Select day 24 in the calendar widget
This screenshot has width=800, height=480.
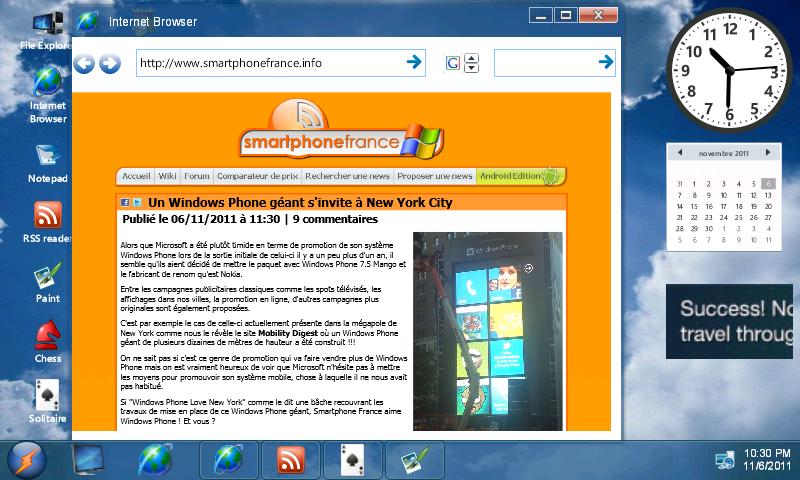(723, 218)
